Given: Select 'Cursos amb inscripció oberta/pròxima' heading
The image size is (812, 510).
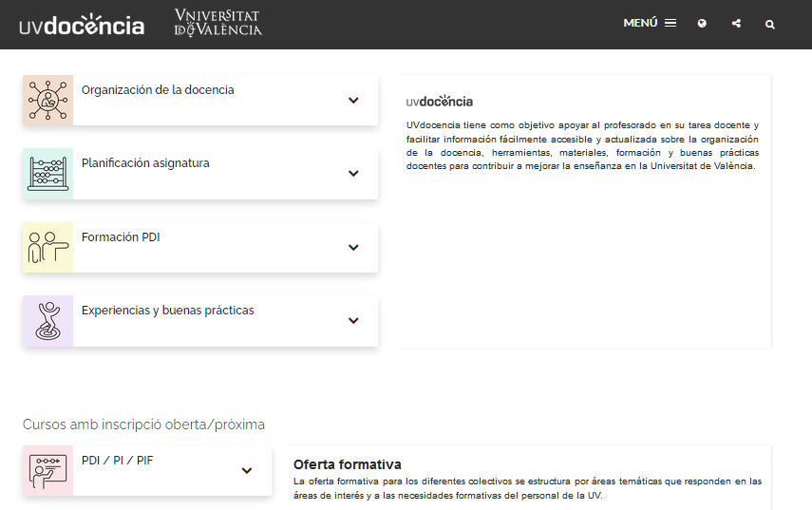Looking at the screenshot, I should pos(144,425).
